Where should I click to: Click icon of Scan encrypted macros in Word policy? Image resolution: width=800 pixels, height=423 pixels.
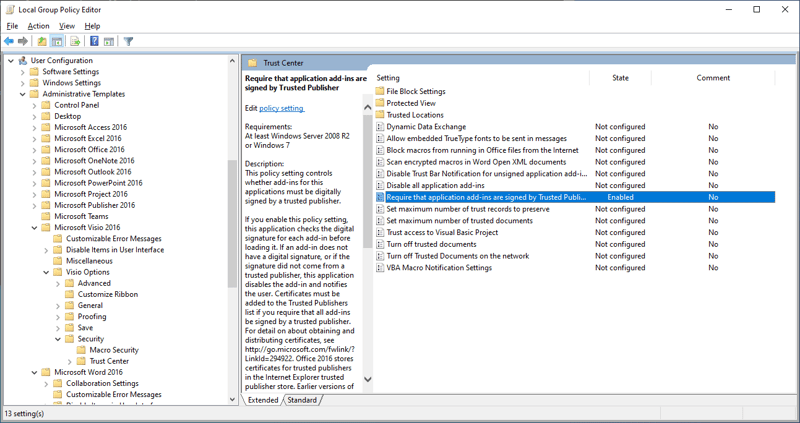click(380, 162)
